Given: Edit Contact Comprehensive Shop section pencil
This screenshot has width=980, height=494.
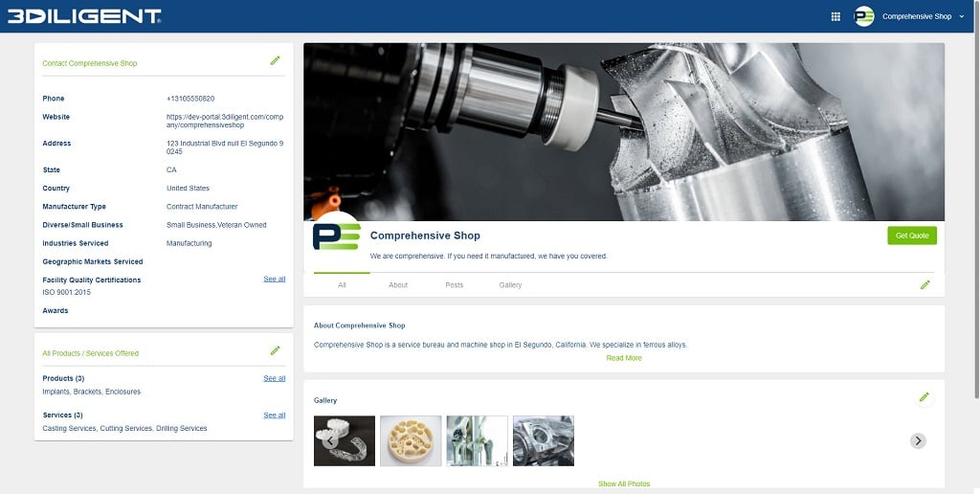Looking at the screenshot, I should point(275,61).
